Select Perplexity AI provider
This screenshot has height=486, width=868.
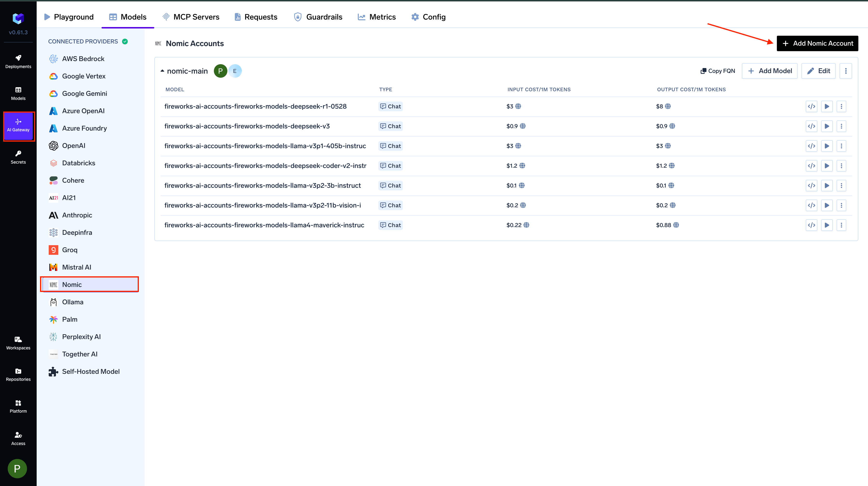coord(81,337)
